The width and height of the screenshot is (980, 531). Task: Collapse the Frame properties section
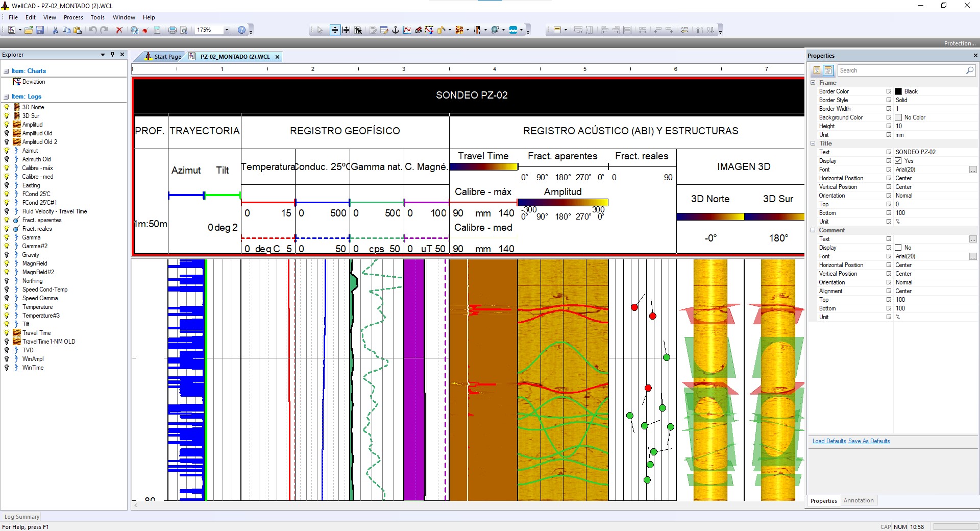pos(813,83)
